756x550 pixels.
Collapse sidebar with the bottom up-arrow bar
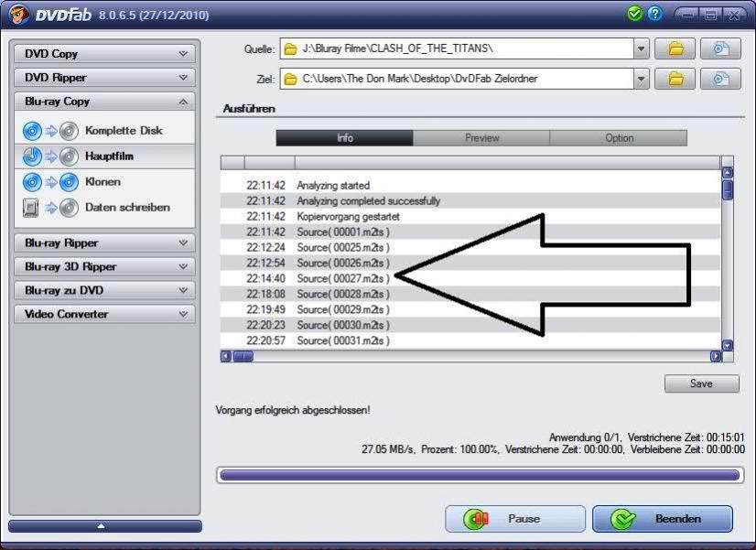click(104, 526)
